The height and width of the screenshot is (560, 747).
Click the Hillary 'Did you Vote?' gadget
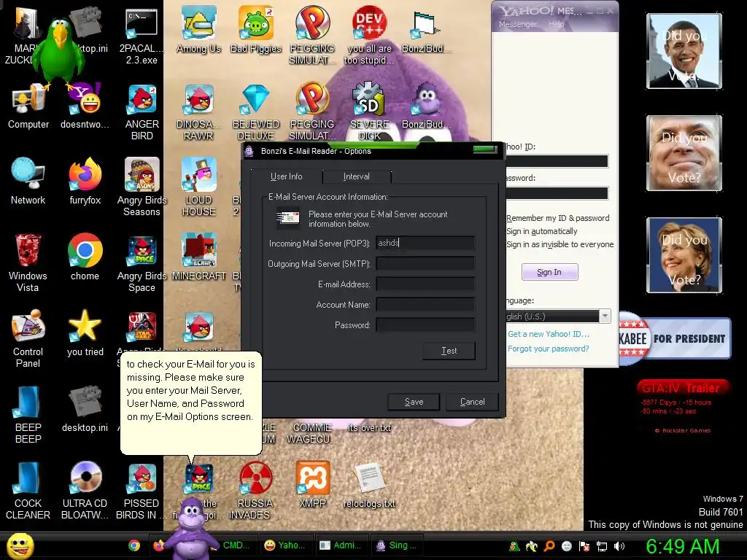point(684,254)
